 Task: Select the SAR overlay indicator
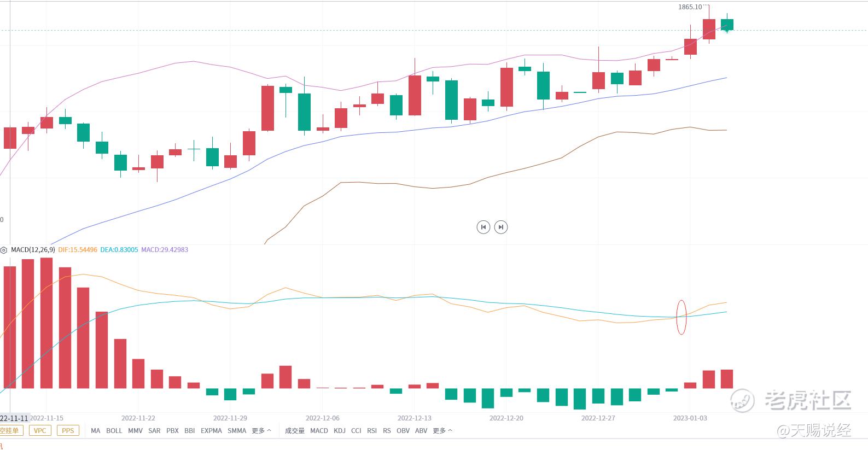(154, 431)
